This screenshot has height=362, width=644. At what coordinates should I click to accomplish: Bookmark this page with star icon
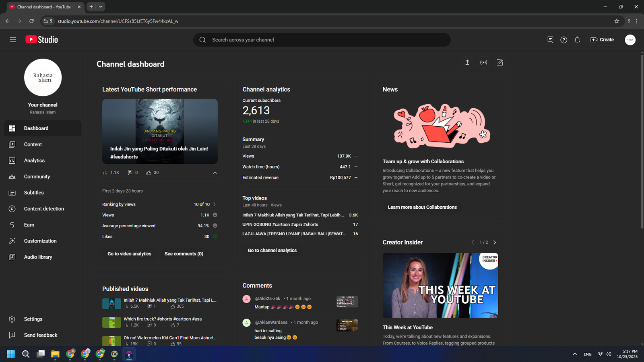tap(617, 21)
